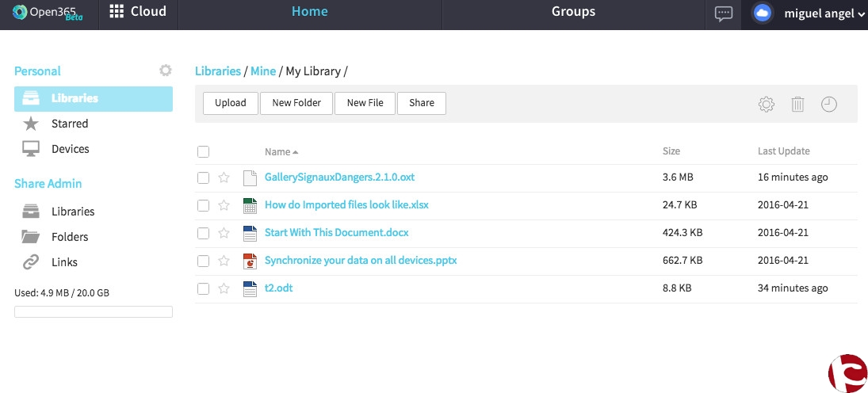Tick the select-all checkbox in header
Screen dimensions: 868x393
(x=203, y=151)
